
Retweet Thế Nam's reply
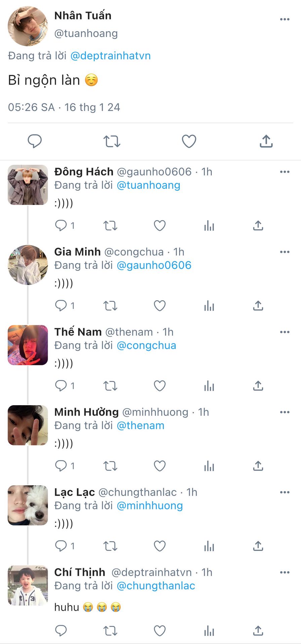pyautogui.click(x=110, y=386)
